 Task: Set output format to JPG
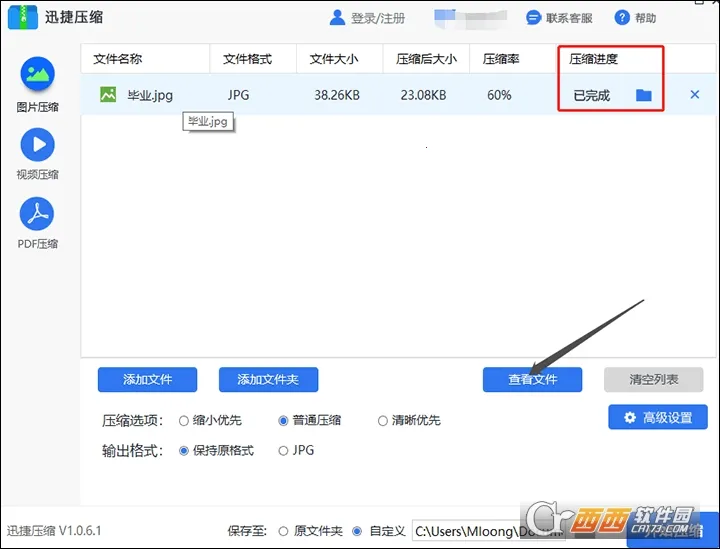284,451
